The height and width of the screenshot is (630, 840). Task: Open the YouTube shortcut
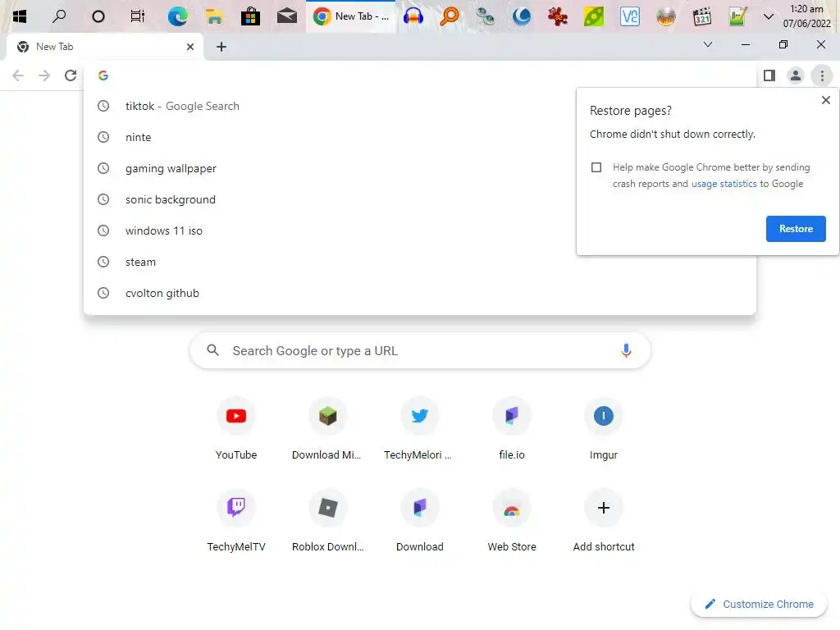pyautogui.click(x=236, y=429)
